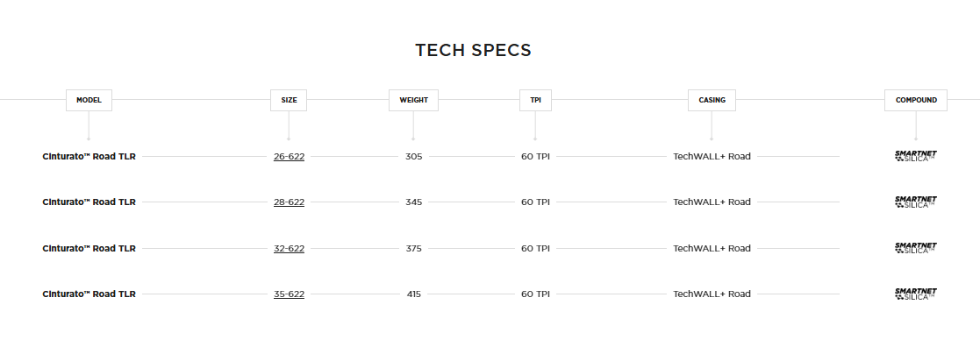Image resolution: width=980 pixels, height=340 pixels.
Task: Click the 415 weight value
Action: 414,294
